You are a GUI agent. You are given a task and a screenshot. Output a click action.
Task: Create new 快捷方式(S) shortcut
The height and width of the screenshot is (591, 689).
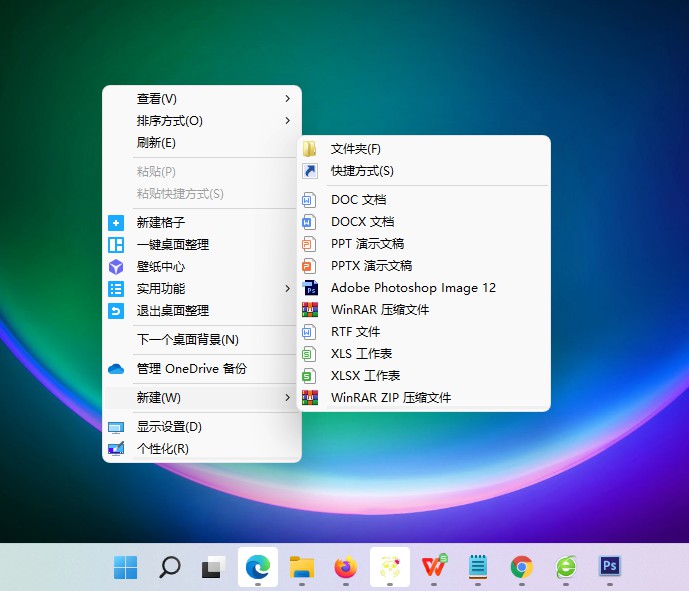coord(424,171)
